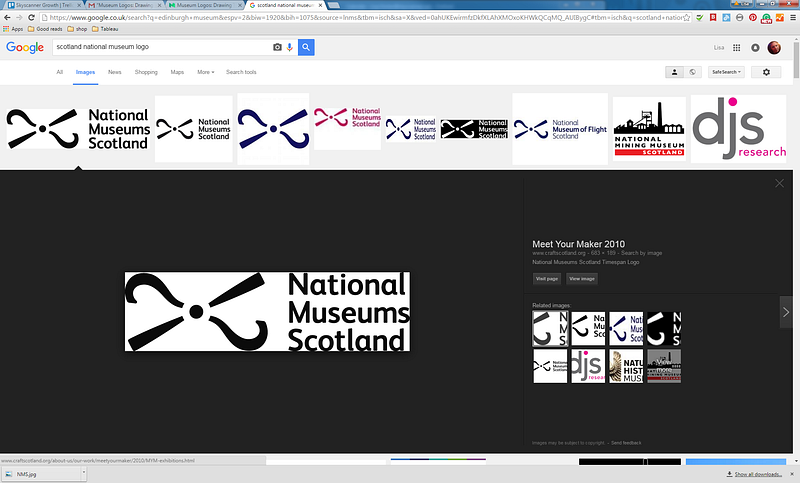This screenshot has width=800, height=483.
Task: Go to the next image with the right arrow
Action: click(x=786, y=312)
